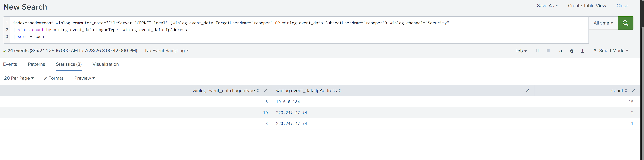
Task: Select Statistics (3) tab
Action: [x=69, y=64]
